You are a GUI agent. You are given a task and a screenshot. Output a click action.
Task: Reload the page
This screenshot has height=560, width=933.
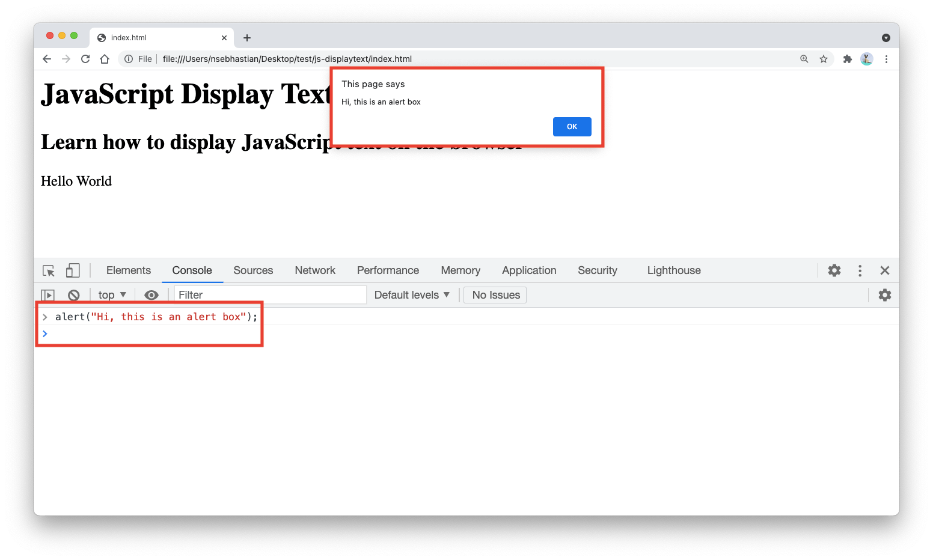coord(85,59)
